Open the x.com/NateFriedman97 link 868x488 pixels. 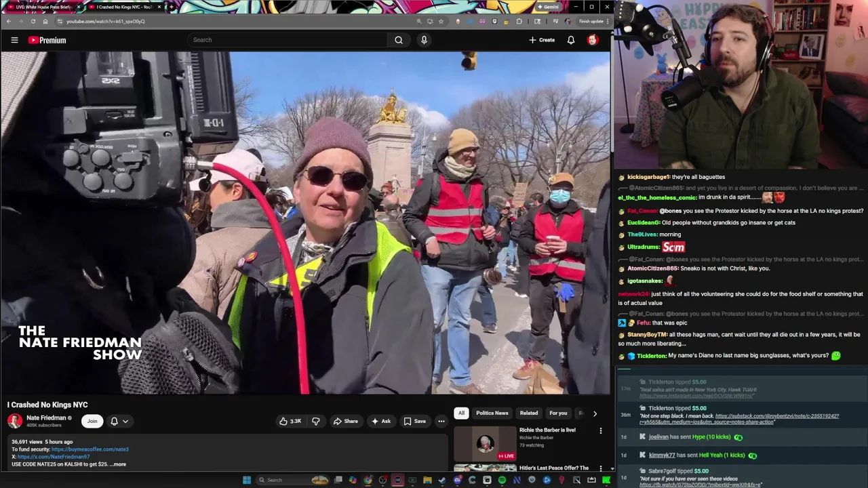(x=54, y=457)
